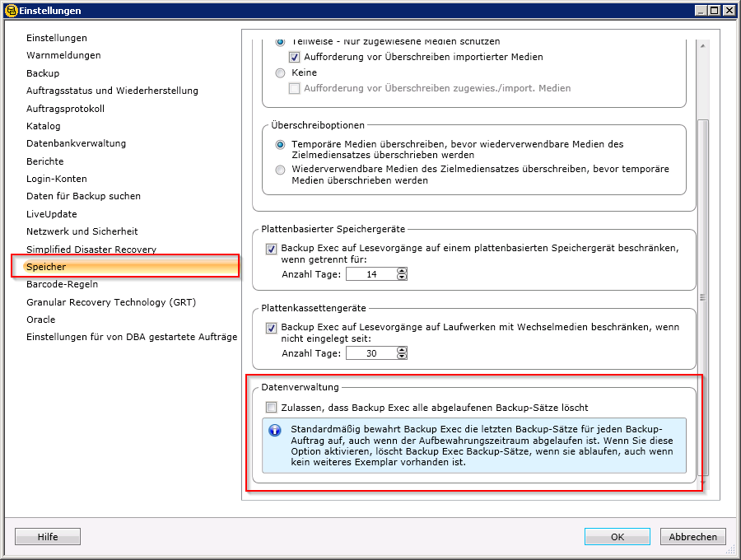Select the Keine radio button
This screenshot has height=560, width=741.
click(280, 73)
